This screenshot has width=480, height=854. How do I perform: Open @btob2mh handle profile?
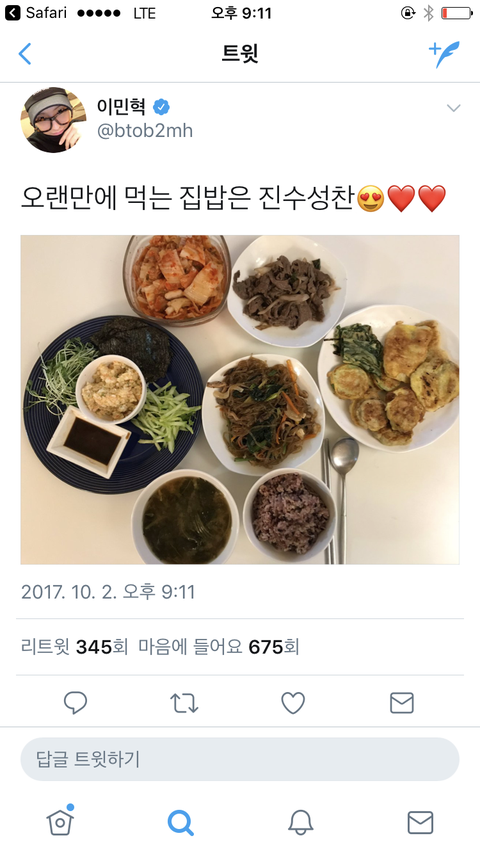pos(144,131)
